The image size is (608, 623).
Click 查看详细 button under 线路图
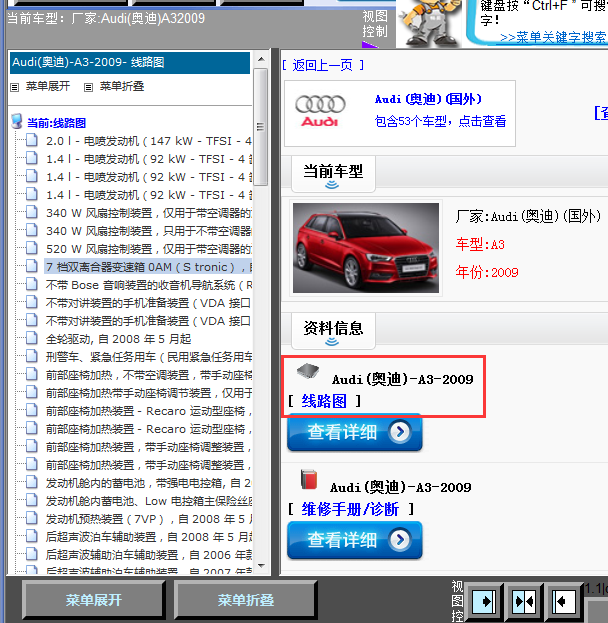(x=354, y=432)
